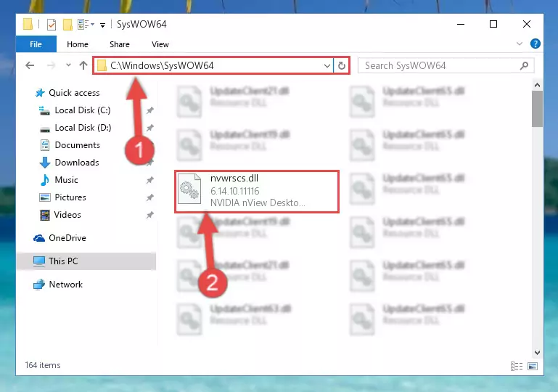Image resolution: width=558 pixels, height=392 pixels.
Task: Click New folder icon in the quick access toolbar
Action: [x=67, y=25]
